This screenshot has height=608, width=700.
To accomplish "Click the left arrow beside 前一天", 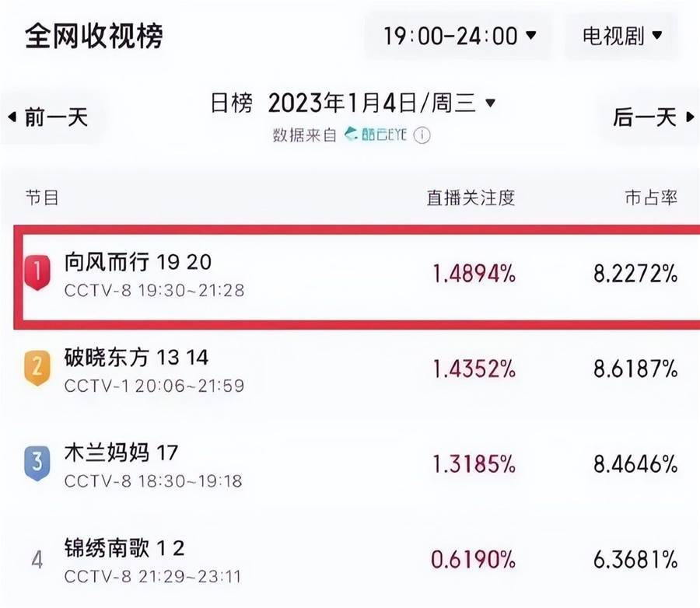I will pos(12,117).
